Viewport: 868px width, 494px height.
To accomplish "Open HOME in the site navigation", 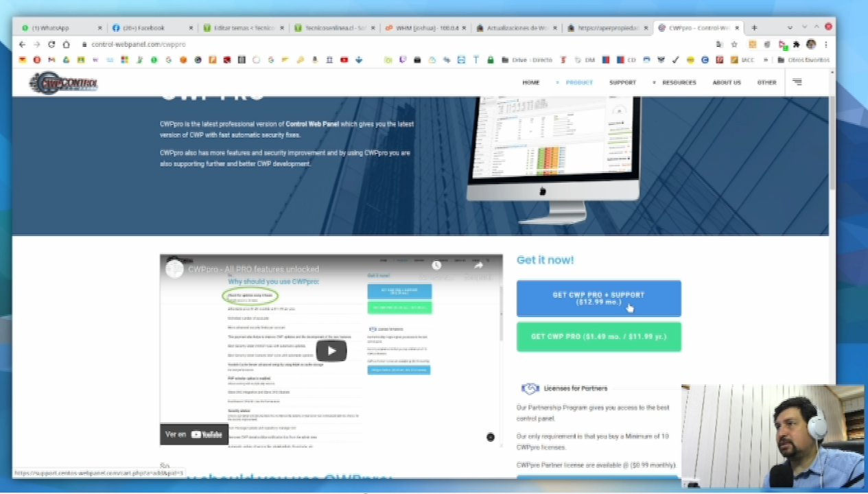I will (x=531, y=82).
